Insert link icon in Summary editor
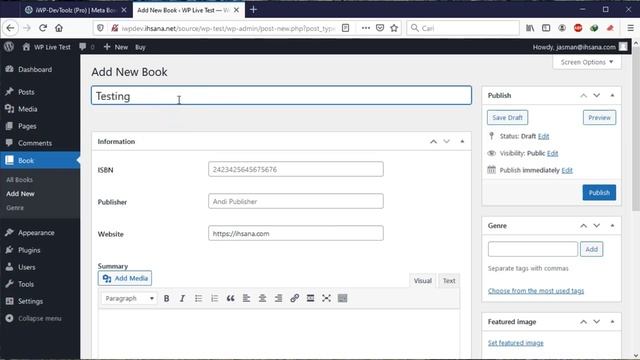The image size is (640, 360). pyautogui.click(x=294, y=298)
